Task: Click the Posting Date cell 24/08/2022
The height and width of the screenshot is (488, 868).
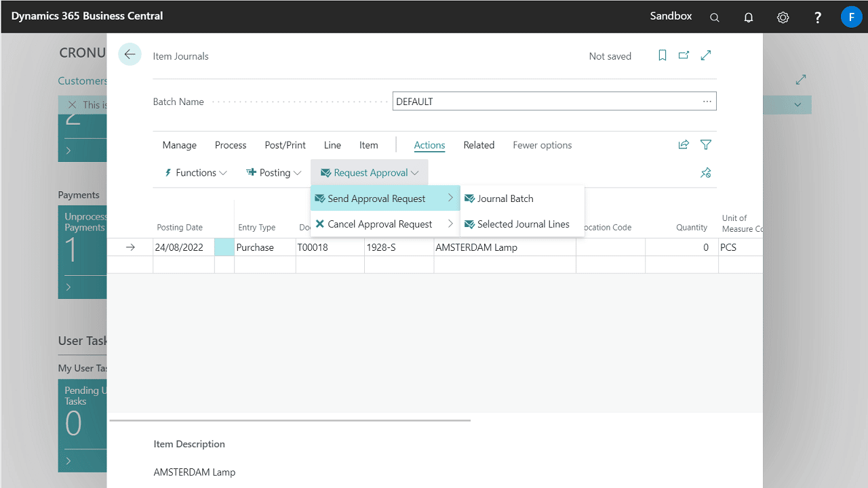Action: coord(184,247)
